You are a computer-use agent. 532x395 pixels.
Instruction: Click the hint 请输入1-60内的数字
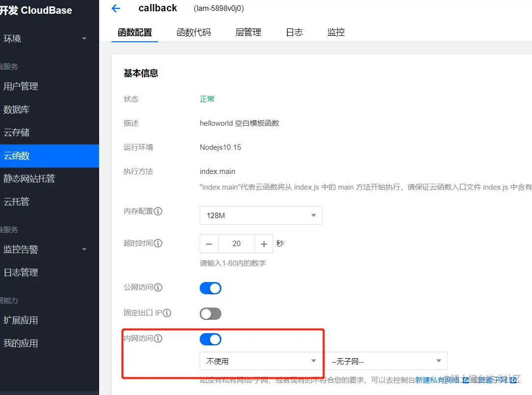(x=233, y=263)
